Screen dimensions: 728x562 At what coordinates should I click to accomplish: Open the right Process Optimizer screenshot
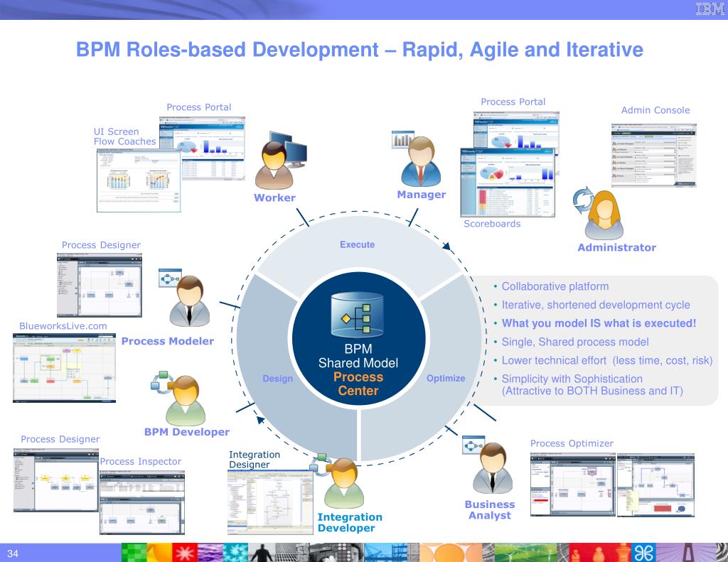655,485
